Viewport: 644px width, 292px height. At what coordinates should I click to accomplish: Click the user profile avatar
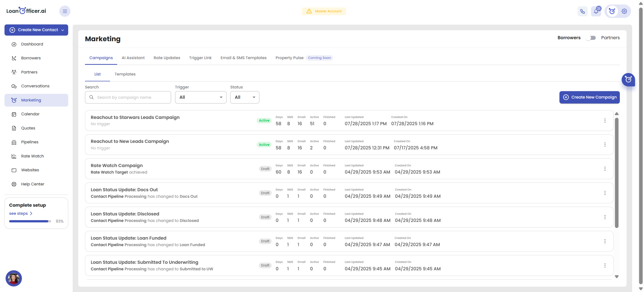tap(14, 278)
